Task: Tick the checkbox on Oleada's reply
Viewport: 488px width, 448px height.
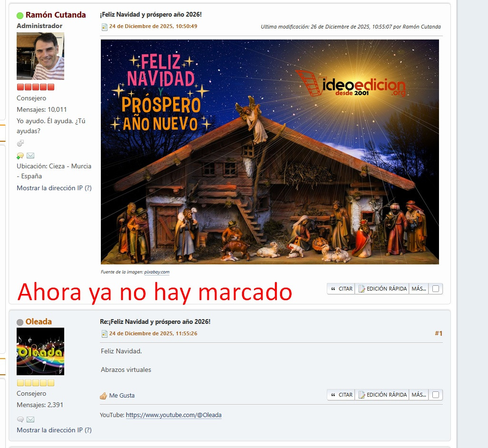Action: coord(436,395)
